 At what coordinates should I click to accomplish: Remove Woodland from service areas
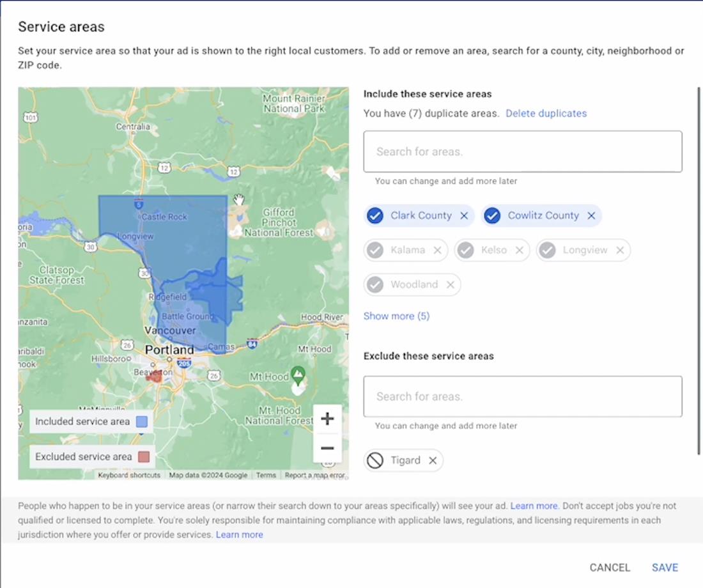[x=451, y=285]
